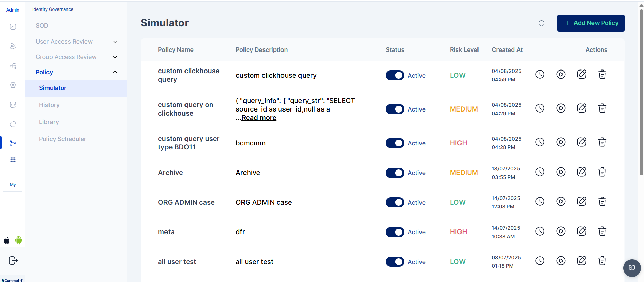Click the page vertical scrollbar
This screenshot has height=282, width=644.
[641, 92]
